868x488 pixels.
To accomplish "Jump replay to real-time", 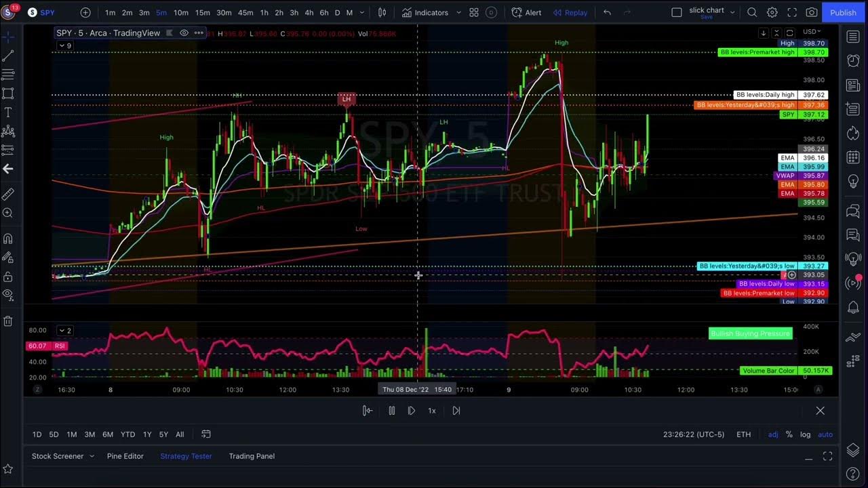I will 456,411.
